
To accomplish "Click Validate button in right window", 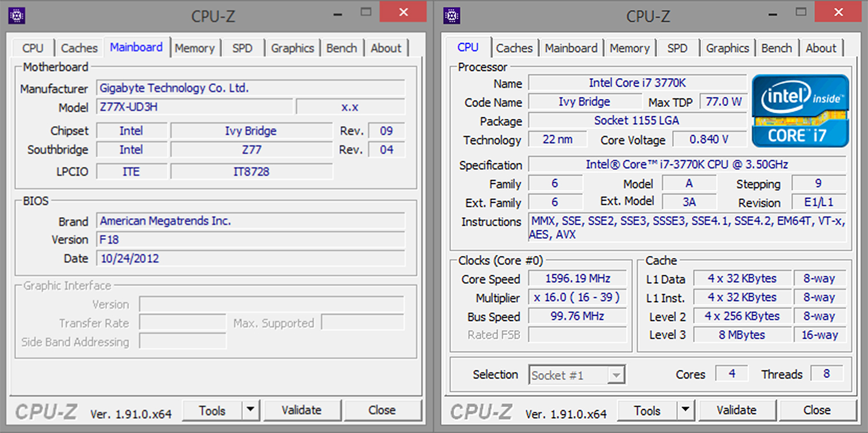I will (x=736, y=410).
